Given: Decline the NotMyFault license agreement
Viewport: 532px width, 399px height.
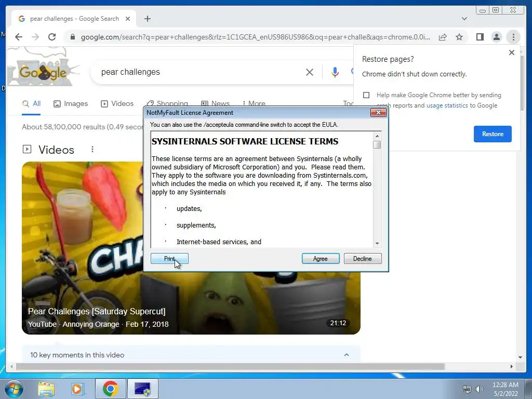Looking at the screenshot, I should pyautogui.click(x=362, y=259).
